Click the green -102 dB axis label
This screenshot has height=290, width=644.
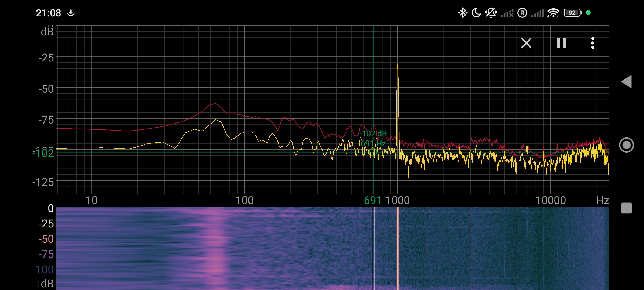pyautogui.click(x=44, y=153)
